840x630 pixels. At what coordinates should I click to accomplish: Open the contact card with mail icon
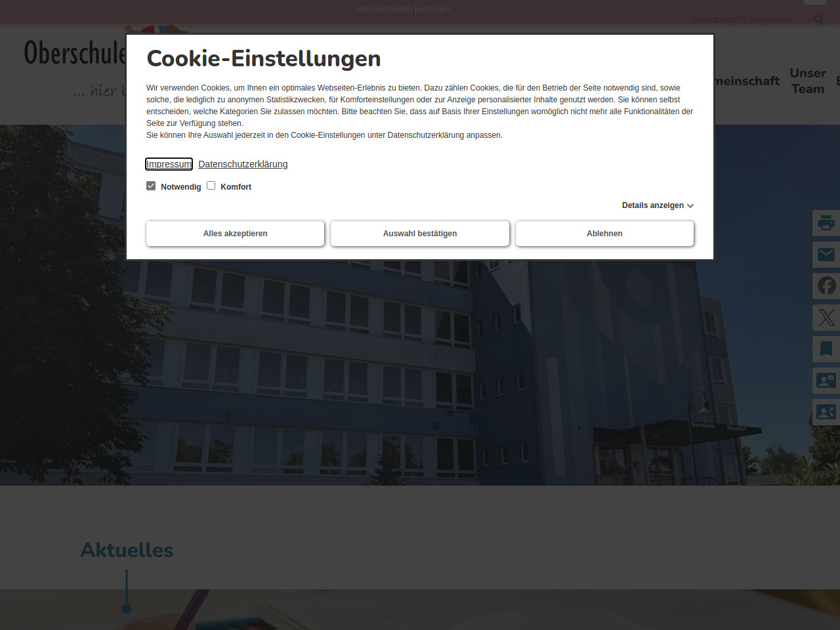coord(826,381)
